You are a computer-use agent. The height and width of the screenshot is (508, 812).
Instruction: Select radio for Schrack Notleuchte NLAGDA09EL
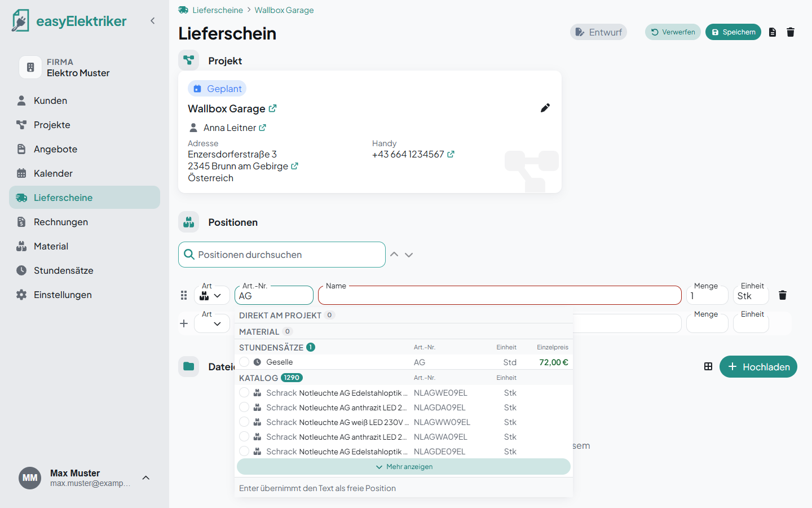point(244,407)
